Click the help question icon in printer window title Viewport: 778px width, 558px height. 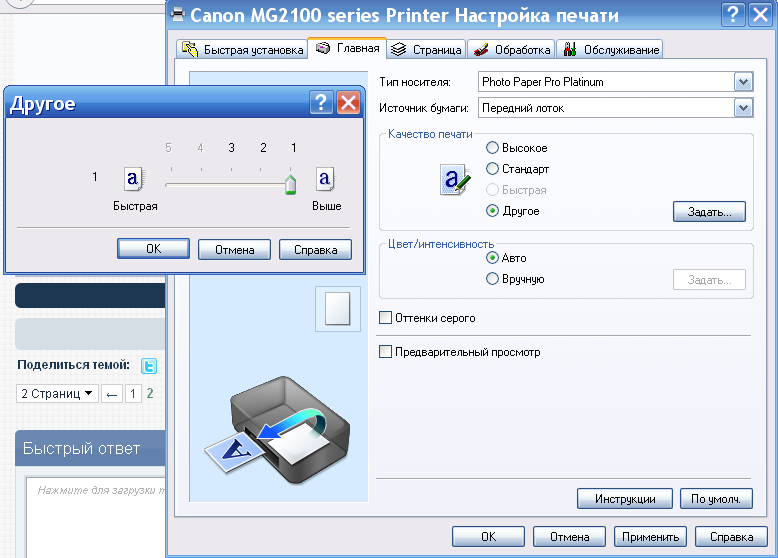click(733, 14)
